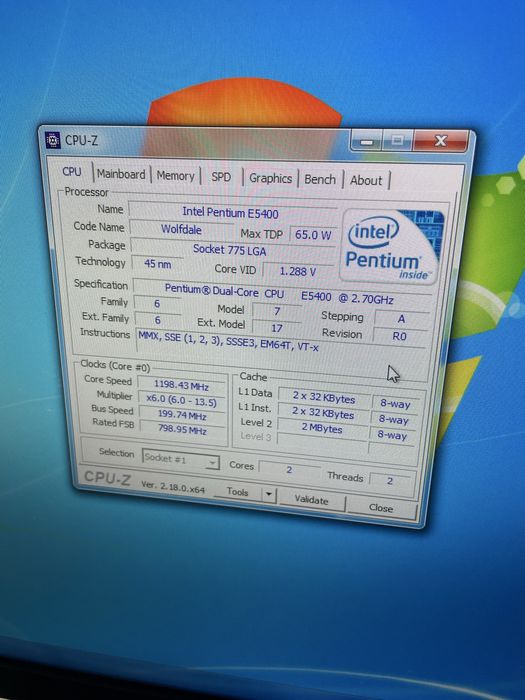Click the Revision value R0
Viewport: 525px width, 700px height.
[x=400, y=336]
